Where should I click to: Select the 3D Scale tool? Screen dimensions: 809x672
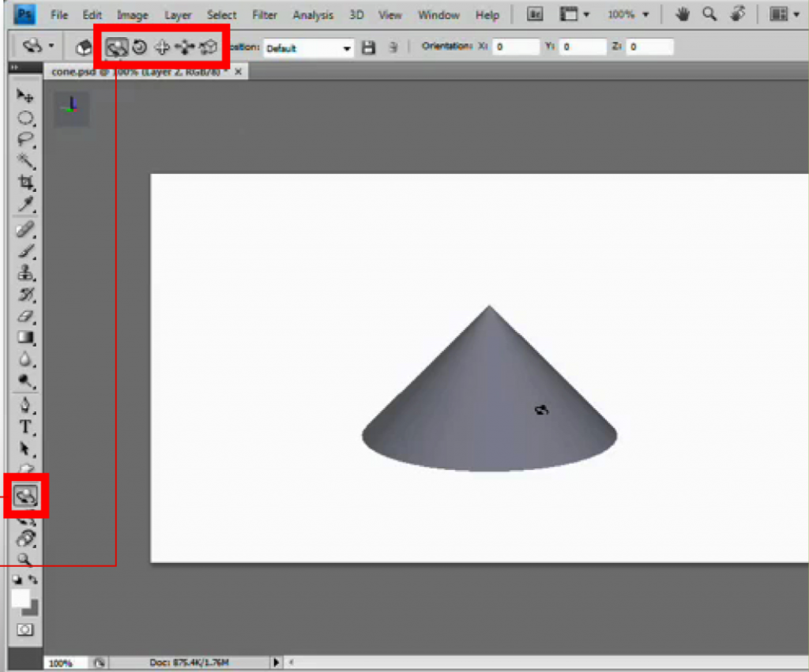[x=208, y=47]
